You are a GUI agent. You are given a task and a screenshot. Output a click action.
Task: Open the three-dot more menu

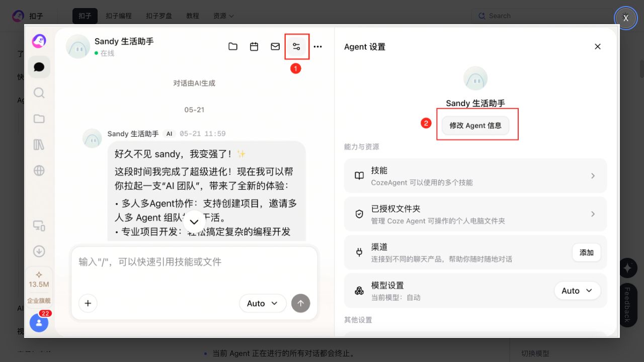pos(317,47)
